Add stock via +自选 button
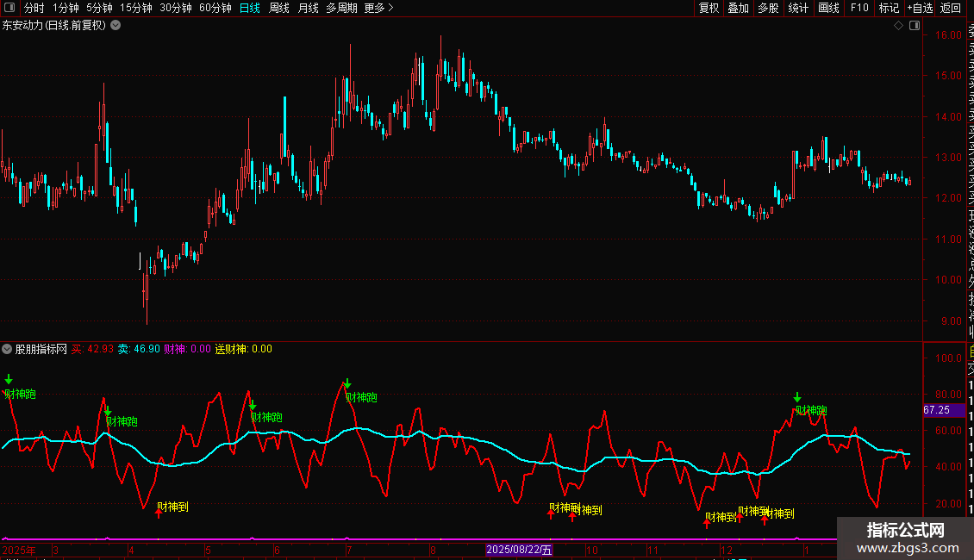Viewport: 974px width, 560px height. pos(920,8)
